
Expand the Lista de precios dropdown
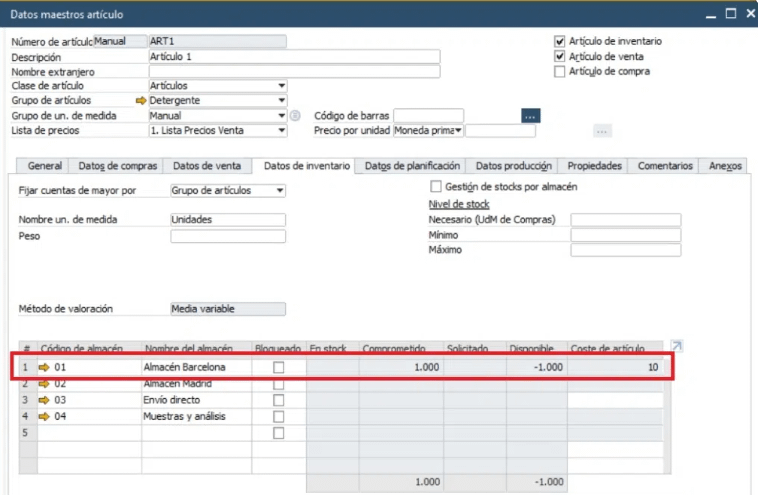coord(281,131)
